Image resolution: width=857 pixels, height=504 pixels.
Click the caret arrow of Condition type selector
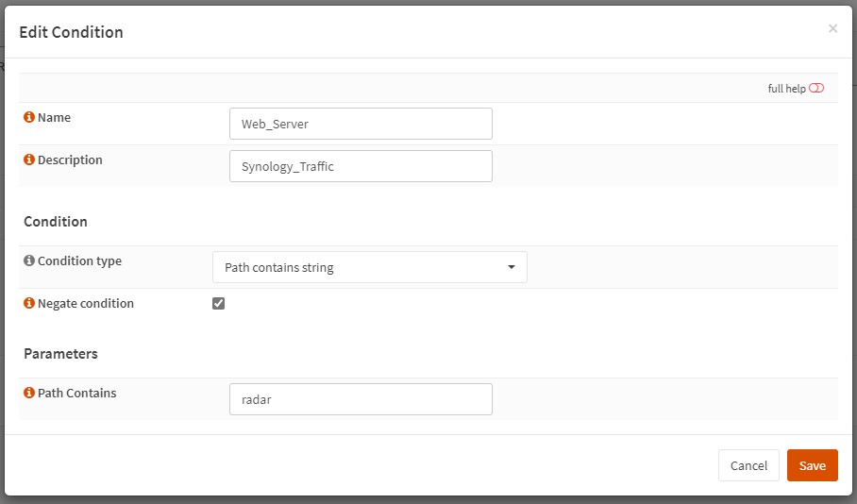click(511, 267)
